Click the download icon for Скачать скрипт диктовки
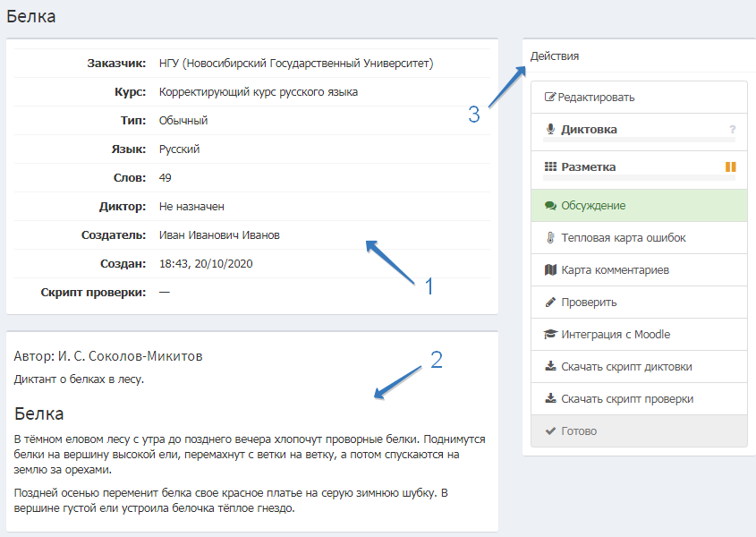Screen dimensions: 756x537 click(550, 367)
